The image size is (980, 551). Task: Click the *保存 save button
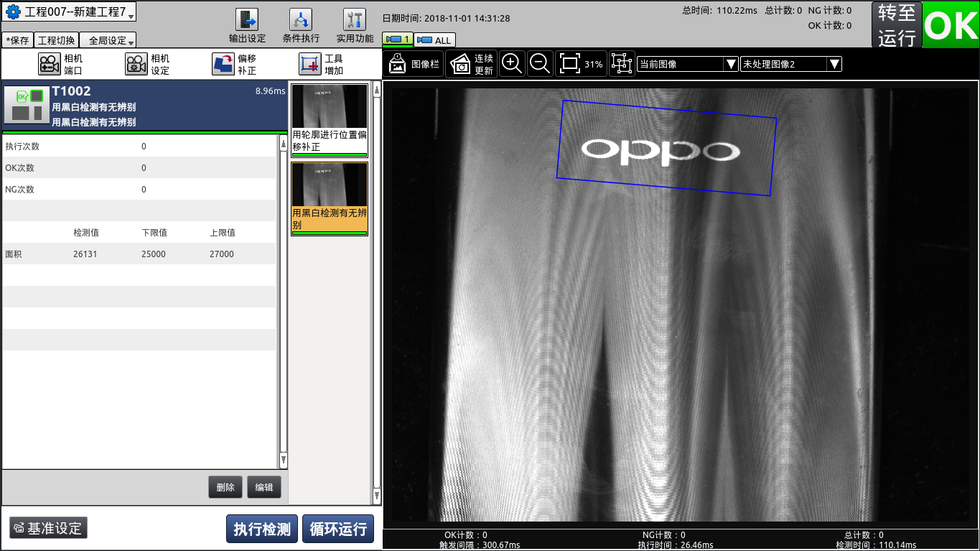click(17, 40)
